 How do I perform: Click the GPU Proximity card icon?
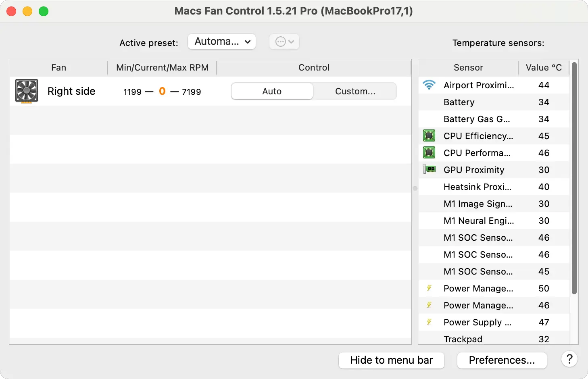429,169
